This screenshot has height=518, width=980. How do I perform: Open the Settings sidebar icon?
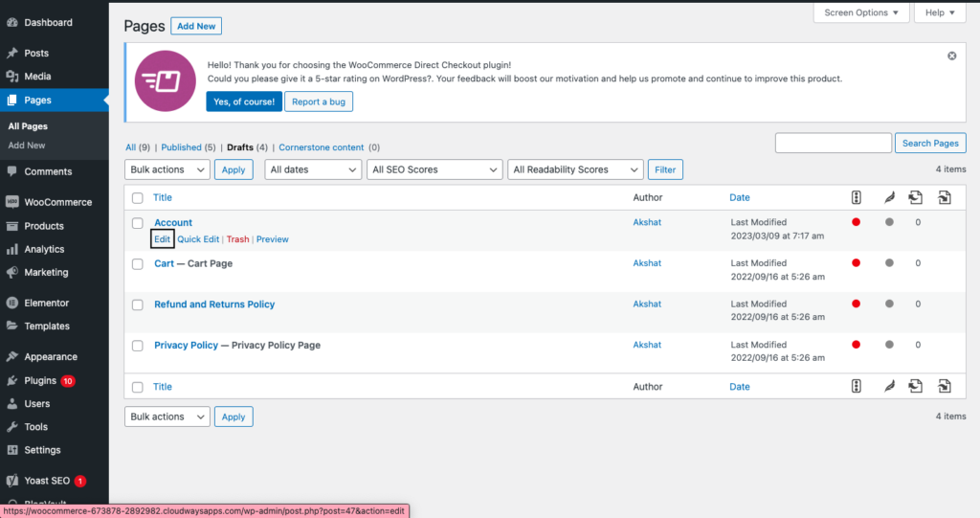11,450
